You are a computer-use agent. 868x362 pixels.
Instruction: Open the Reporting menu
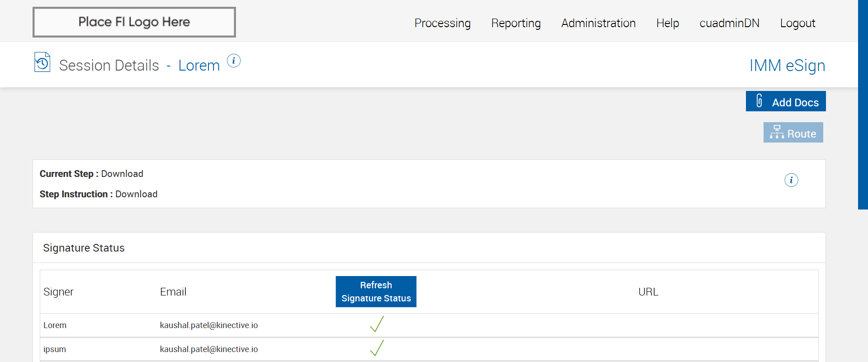click(x=516, y=23)
